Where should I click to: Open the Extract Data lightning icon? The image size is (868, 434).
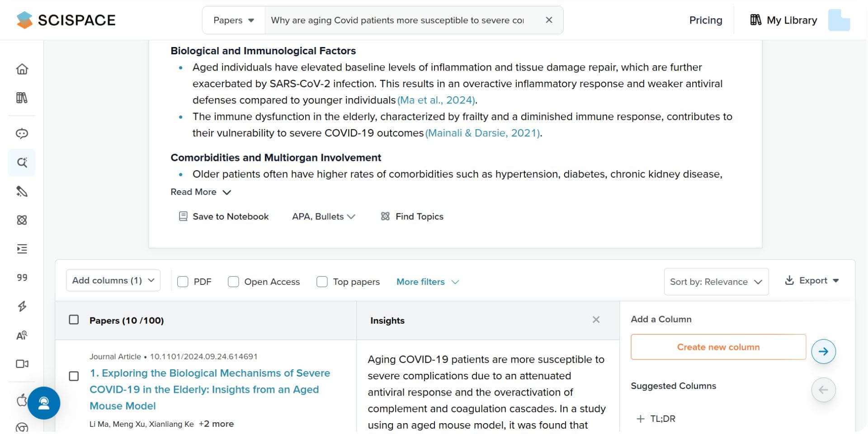(x=22, y=307)
